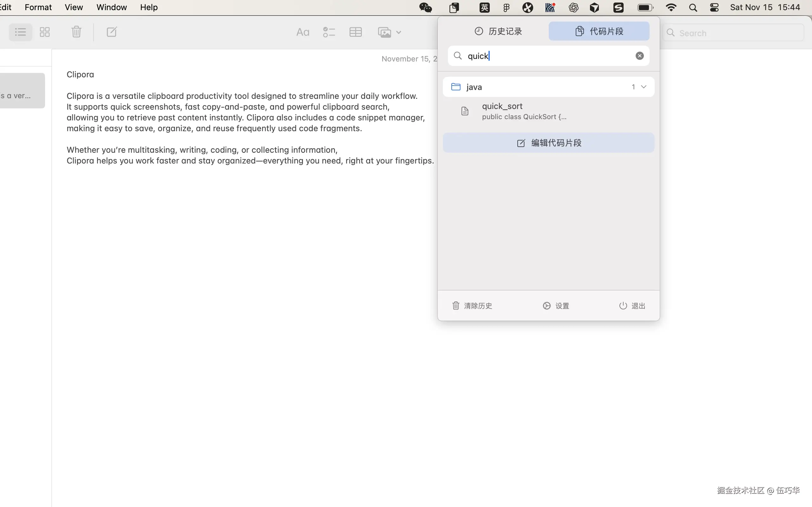Click the Notes delete trash icon
This screenshot has width=812, height=507.
tap(76, 32)
